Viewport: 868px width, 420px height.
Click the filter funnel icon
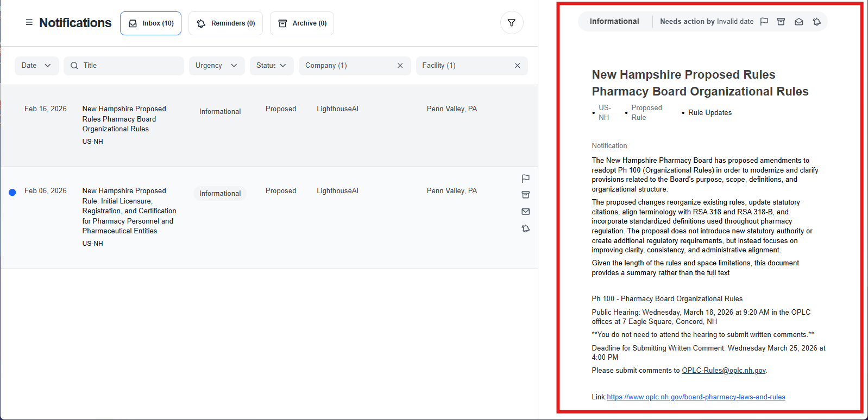tap(511, 23)
